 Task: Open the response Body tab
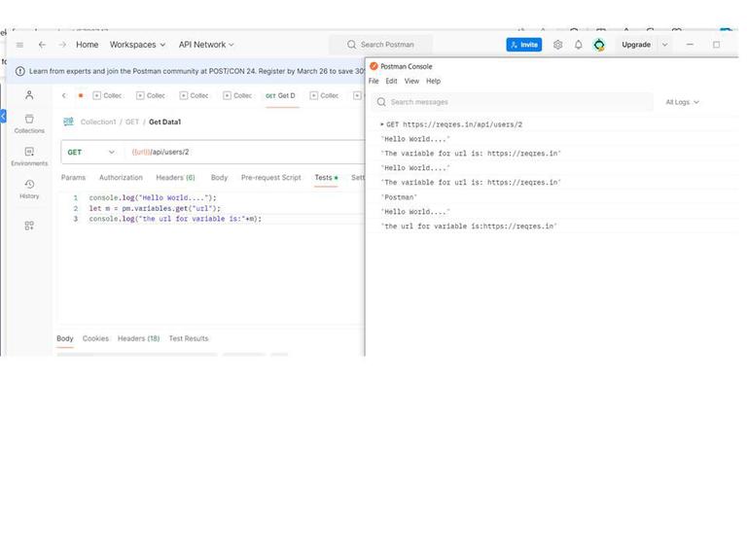tap(65, 338)
